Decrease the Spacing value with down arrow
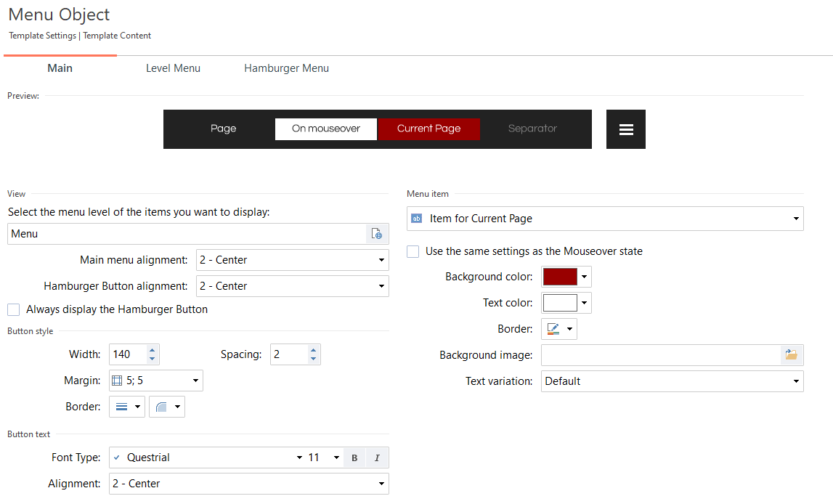 314,359
